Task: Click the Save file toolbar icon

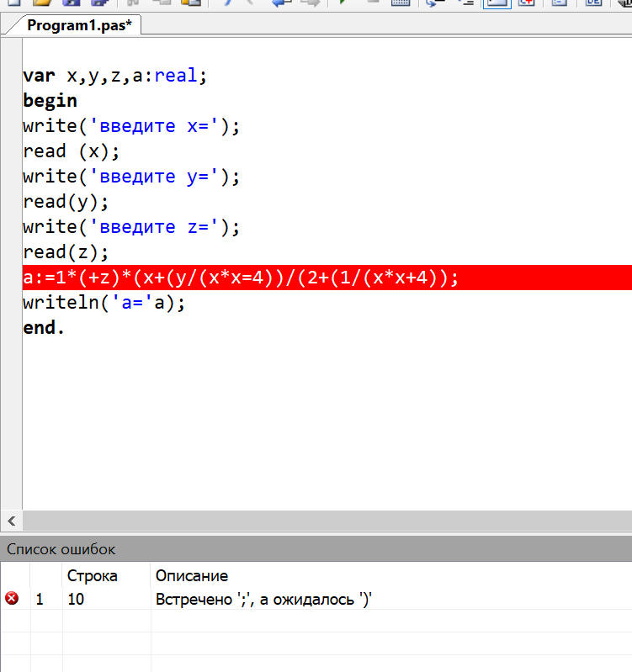Action: [x=70, y=3]
